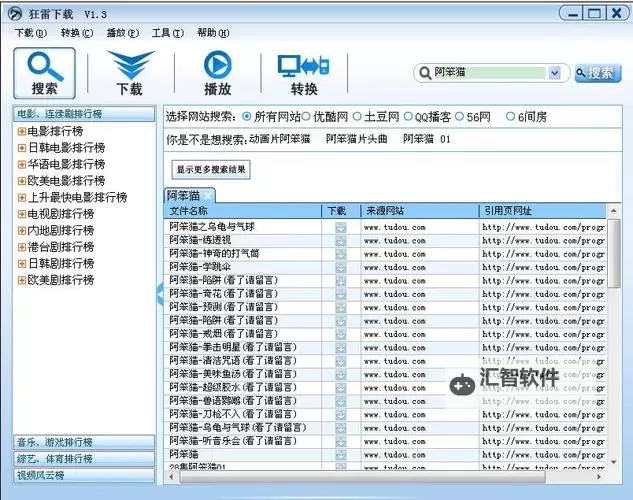This screenshot has width=633, height=500.
Task: Open the 下载 download tool in toolbar
Action: point(130,73)
